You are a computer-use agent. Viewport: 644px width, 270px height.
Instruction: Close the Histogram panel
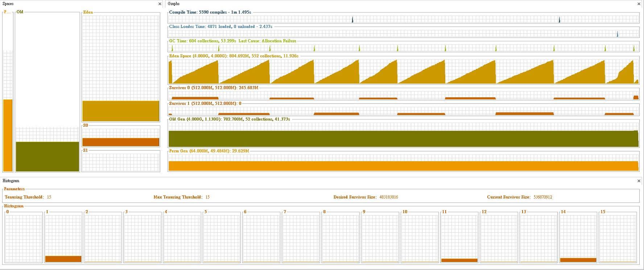639,181
